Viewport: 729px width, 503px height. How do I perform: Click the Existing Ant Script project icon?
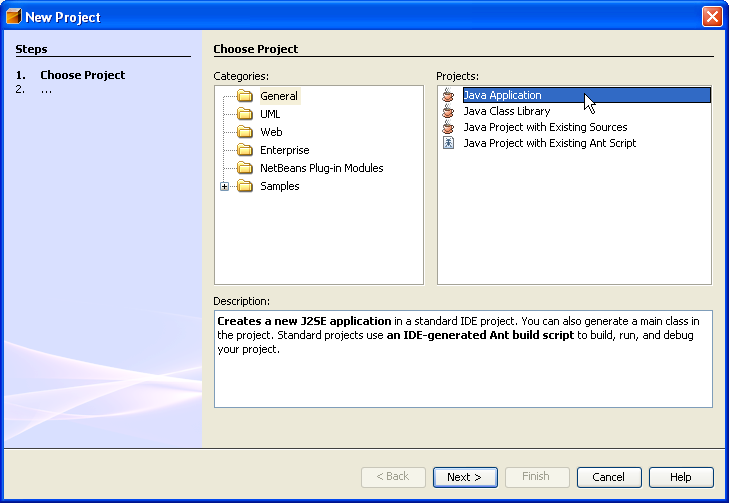point(448,143)
